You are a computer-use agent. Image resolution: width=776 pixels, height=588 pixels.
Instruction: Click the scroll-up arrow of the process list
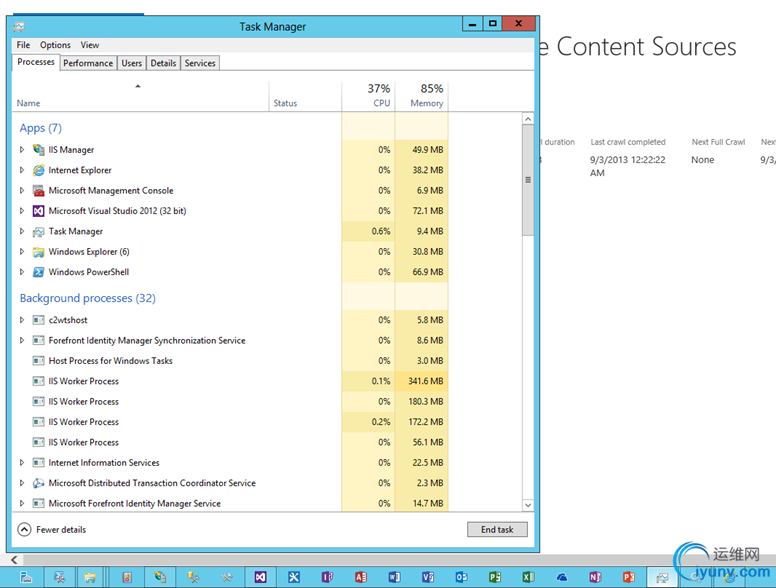(528, 119)
